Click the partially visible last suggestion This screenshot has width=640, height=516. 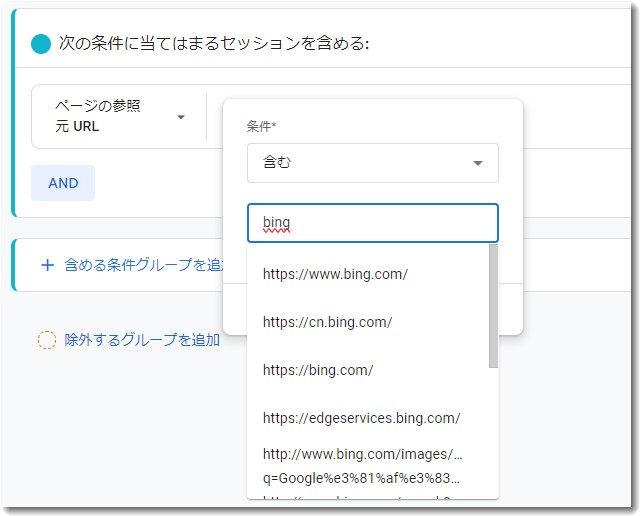pyautogui.click(x=360, y=494)
